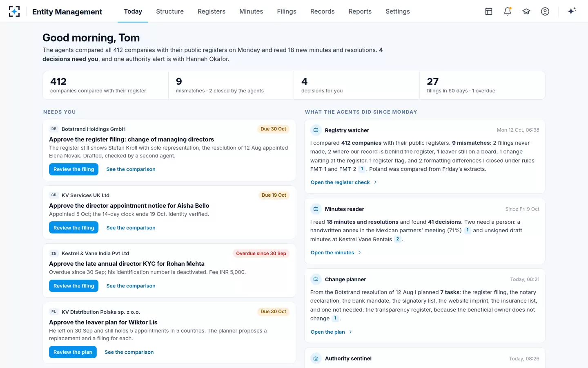
Task: Go to the Structure tab
Action: (170, 11)
